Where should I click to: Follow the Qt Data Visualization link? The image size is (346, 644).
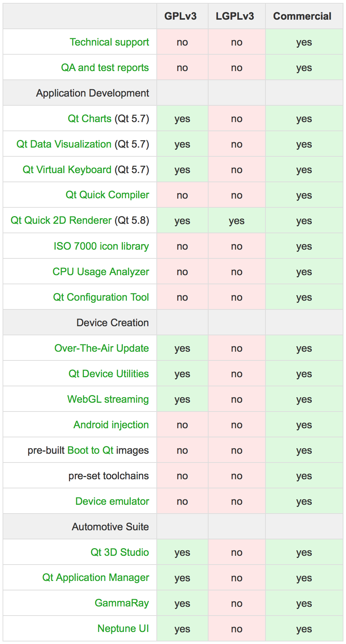[64, 144]
